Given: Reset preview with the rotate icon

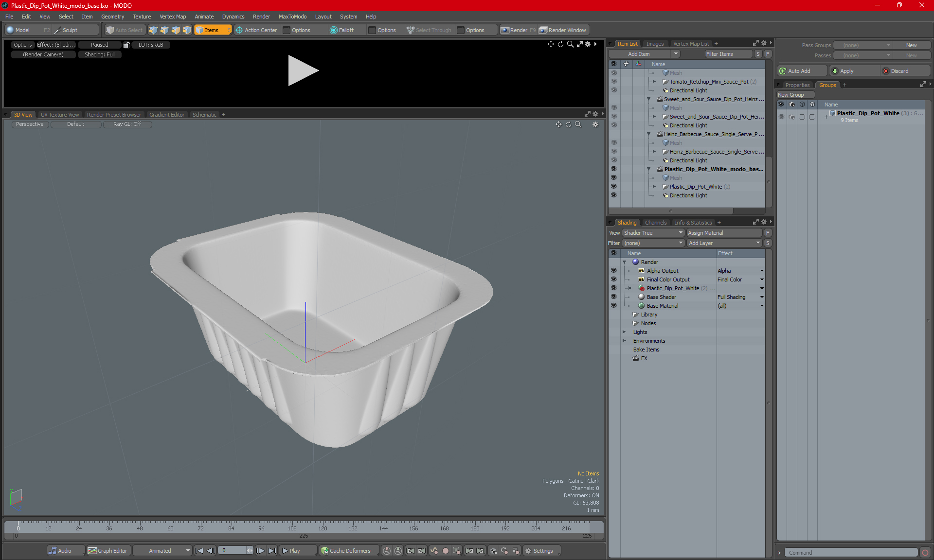Looking at the screenshot, I should click(560, 44).
